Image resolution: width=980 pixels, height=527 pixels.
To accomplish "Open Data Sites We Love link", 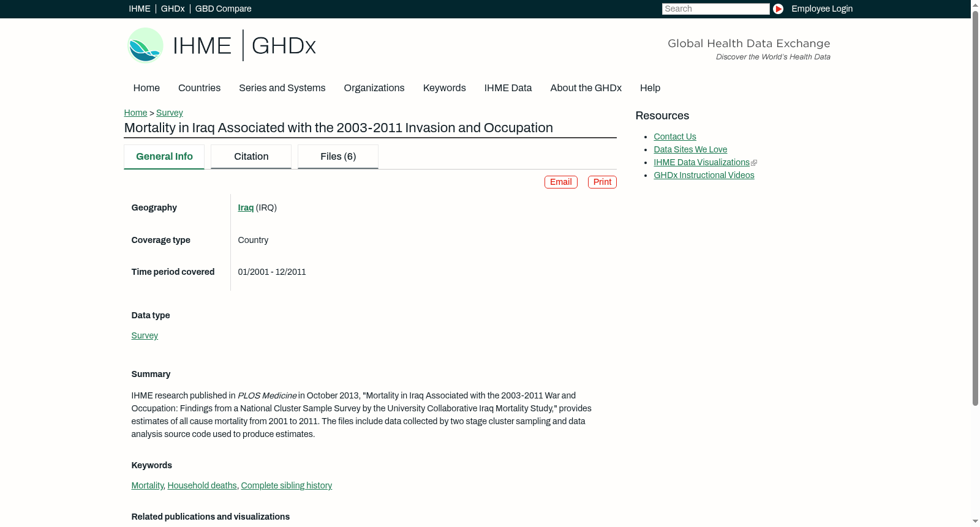I will (690, 150).
